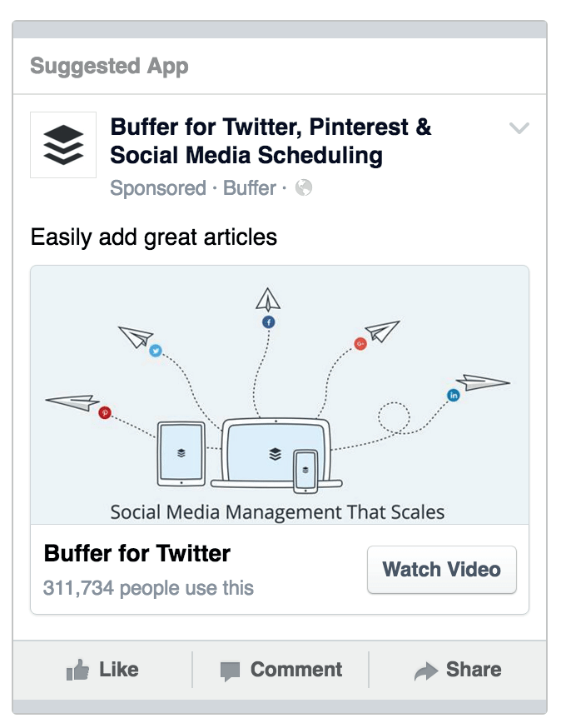
Task: Click the public globe visibility icon
Action: coord(304,188)
